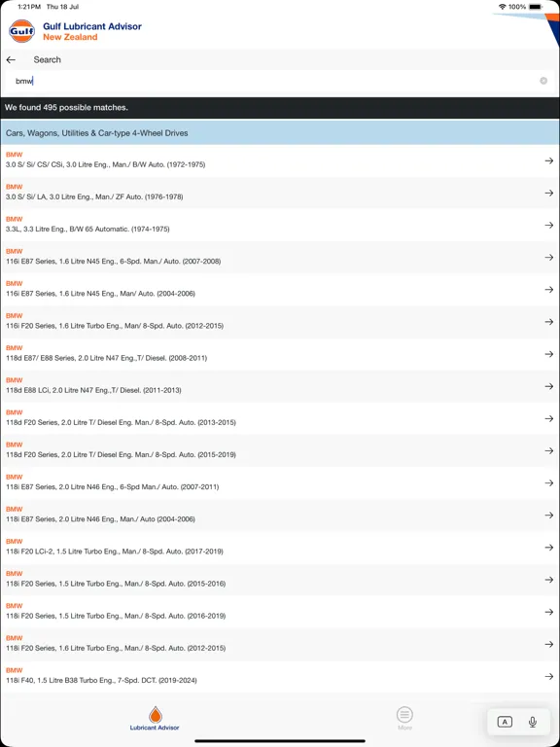Open arrow for 118i F20 1.6 2012-2015
Screen dimensions: 560x747
coord(549,644)
